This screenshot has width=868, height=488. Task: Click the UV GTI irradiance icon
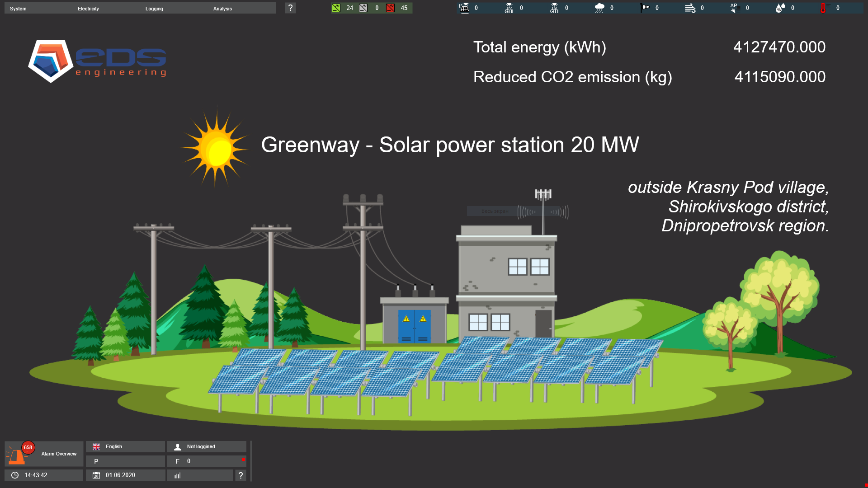554,8
